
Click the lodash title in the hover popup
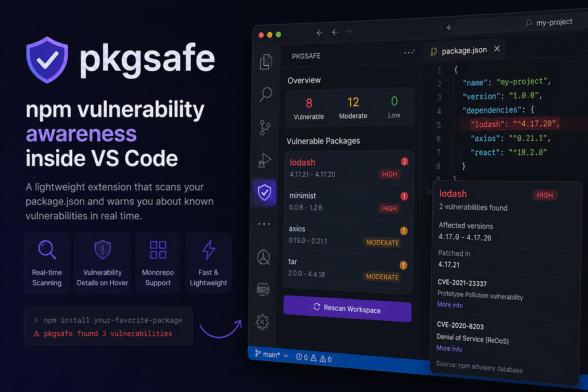(x=453, y=194)
